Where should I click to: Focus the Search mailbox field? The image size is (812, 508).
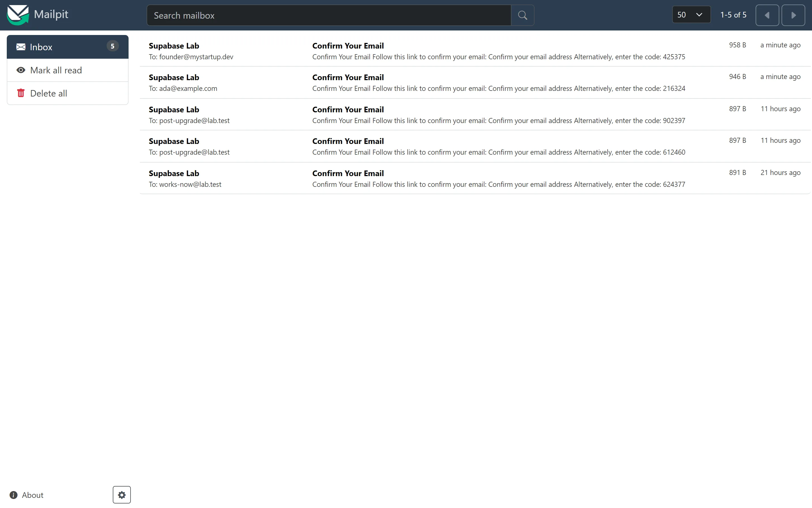click(329, 15)
